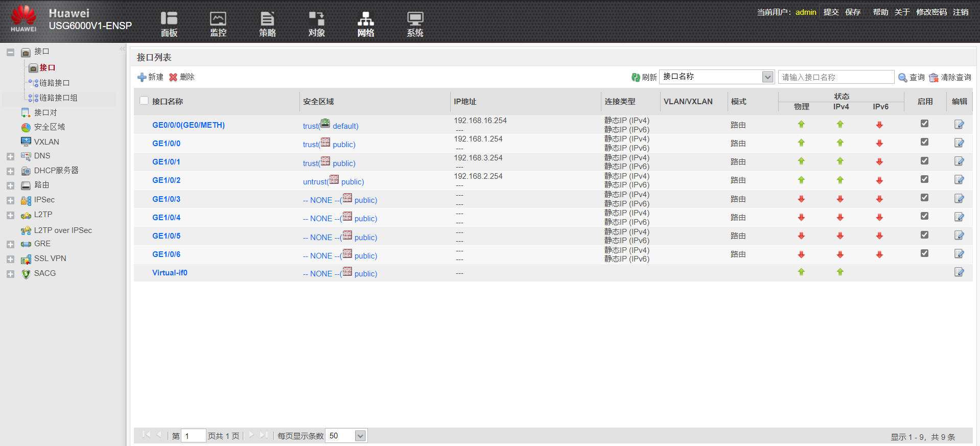Expand the GRE tree node
The image size is (980, 446).
10,244
